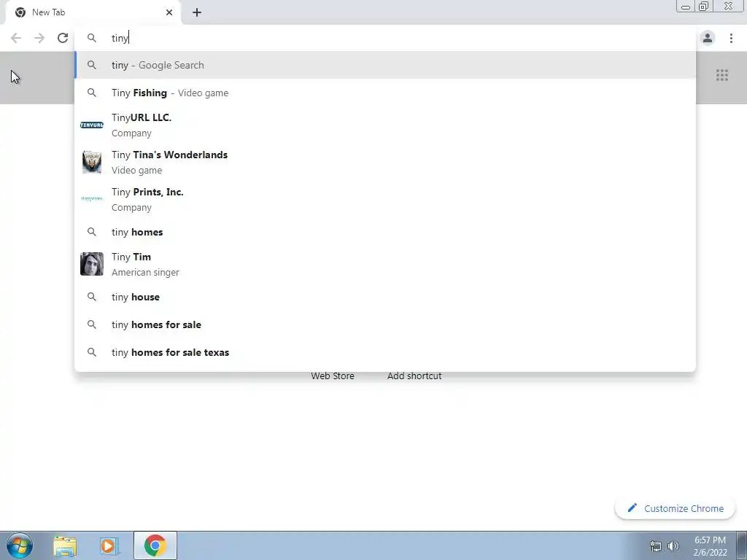Select the tiny homes suggestion

[385, 232]
